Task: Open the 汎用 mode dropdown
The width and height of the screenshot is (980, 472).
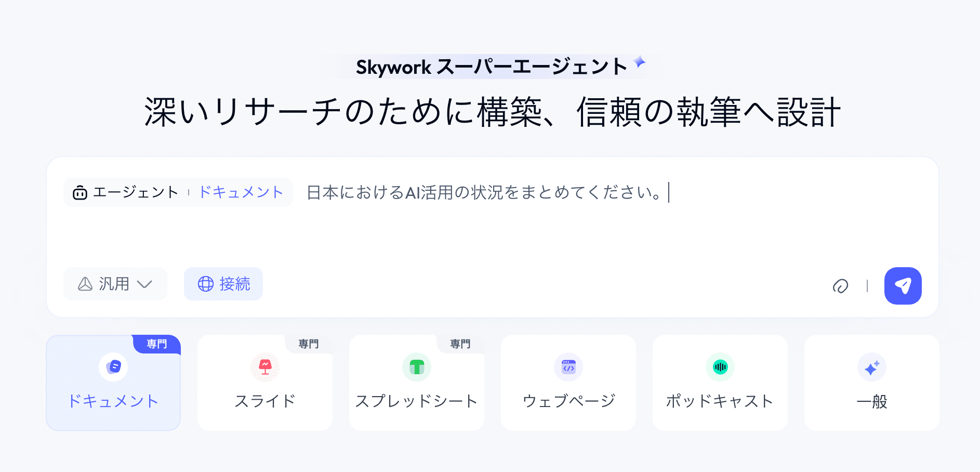Action: (x=115, y=284)
